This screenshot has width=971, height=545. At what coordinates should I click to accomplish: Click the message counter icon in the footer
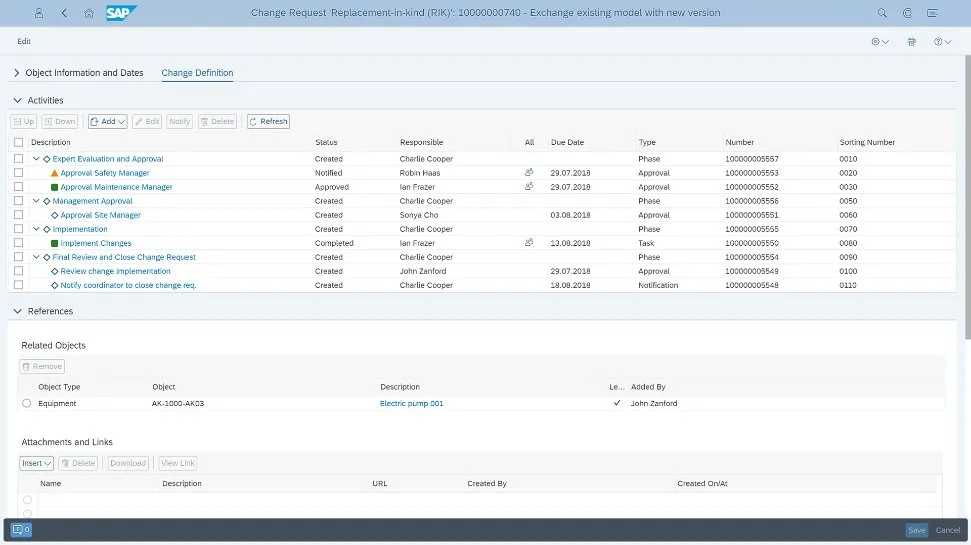[21, 530]
